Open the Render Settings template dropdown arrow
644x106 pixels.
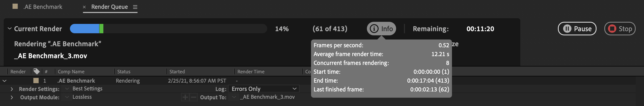[67, 89]
